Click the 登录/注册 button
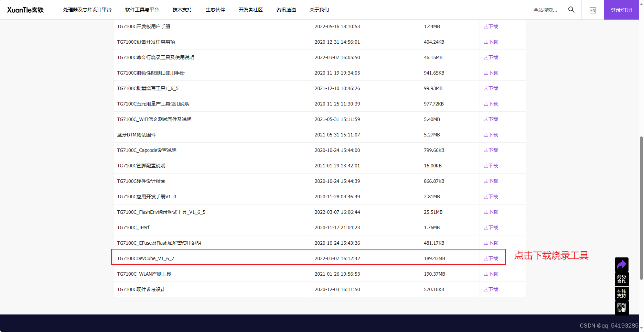 (x=621, y=10)
